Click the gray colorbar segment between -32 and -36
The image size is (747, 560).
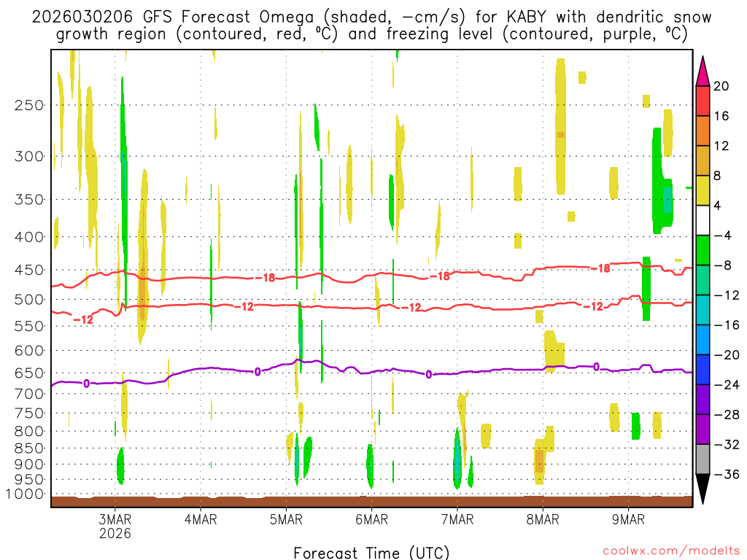click(703, 459)
